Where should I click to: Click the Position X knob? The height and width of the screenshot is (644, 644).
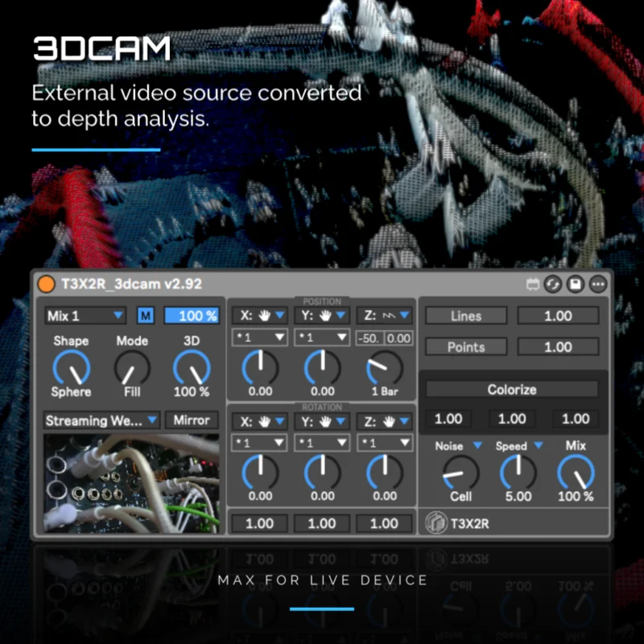[260, 368]
